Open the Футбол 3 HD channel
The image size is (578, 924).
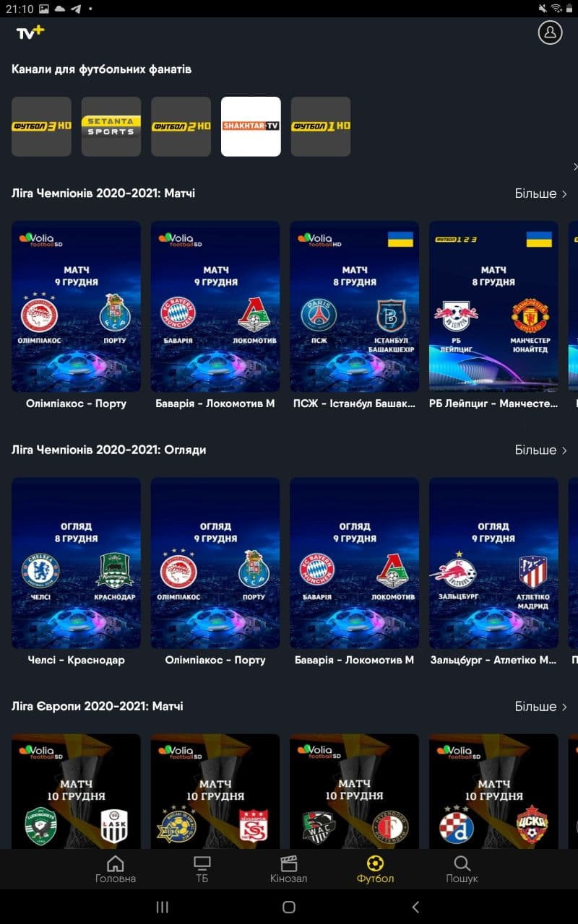(41, 126)
